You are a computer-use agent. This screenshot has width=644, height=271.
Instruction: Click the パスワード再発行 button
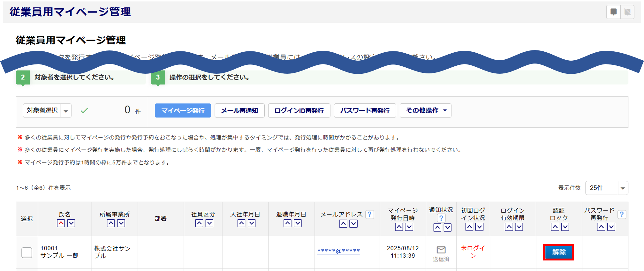point(365,110)
